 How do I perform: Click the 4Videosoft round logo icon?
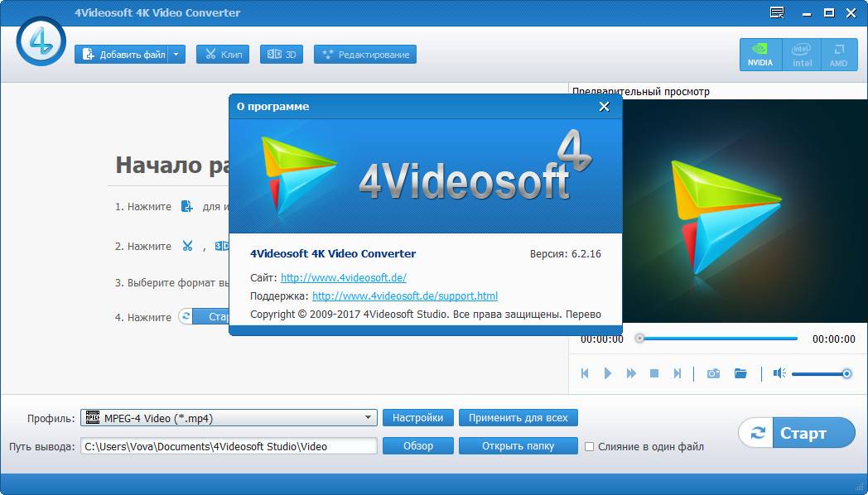pyautogui.click(x=41, y=41)
